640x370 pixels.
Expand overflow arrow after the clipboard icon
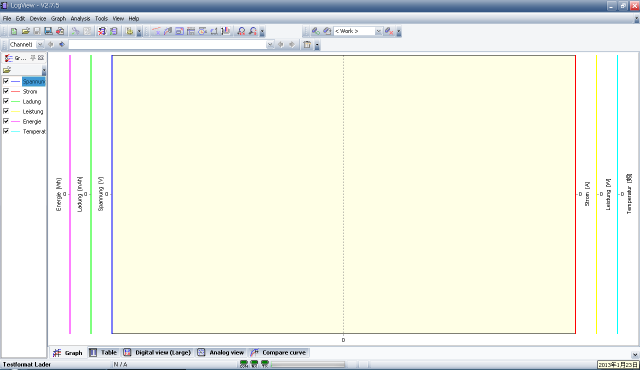[x=317, y=45]
